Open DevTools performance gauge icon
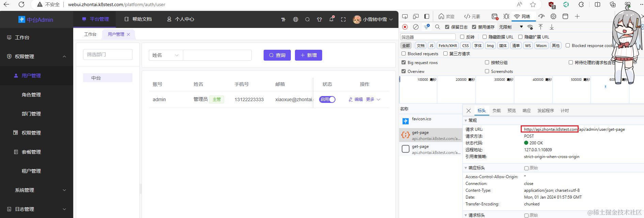Viewport: 644px width, 218px height. pyautogui.click(x=541, y=16)
